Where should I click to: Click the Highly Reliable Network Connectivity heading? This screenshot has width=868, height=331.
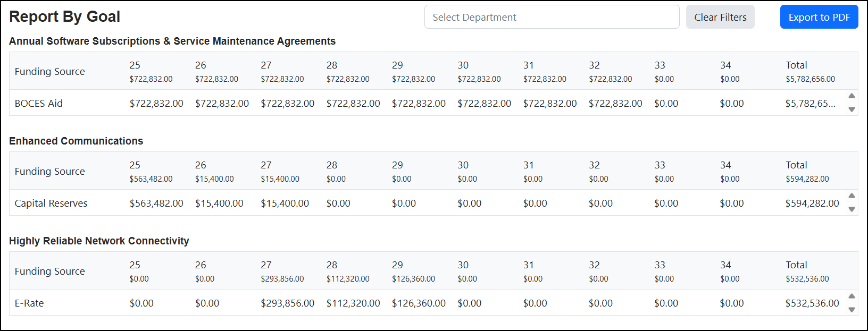tap(99, 241)
